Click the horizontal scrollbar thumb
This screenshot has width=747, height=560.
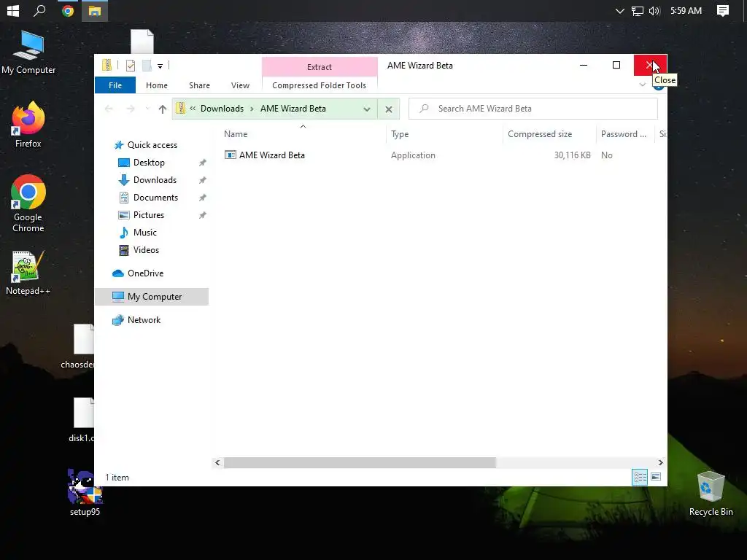click(360, 462)
